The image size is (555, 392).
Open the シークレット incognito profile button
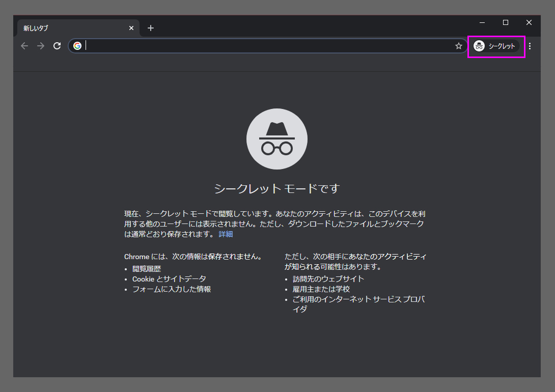pos(495,46)
